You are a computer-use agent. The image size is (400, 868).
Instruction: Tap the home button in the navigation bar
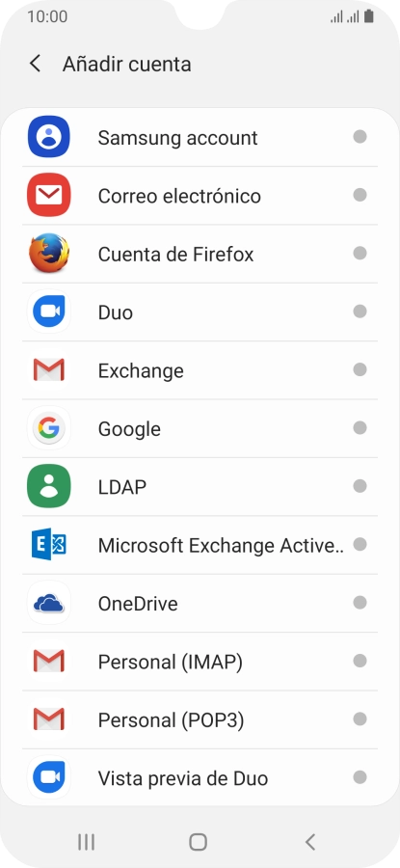pos(198,842)
